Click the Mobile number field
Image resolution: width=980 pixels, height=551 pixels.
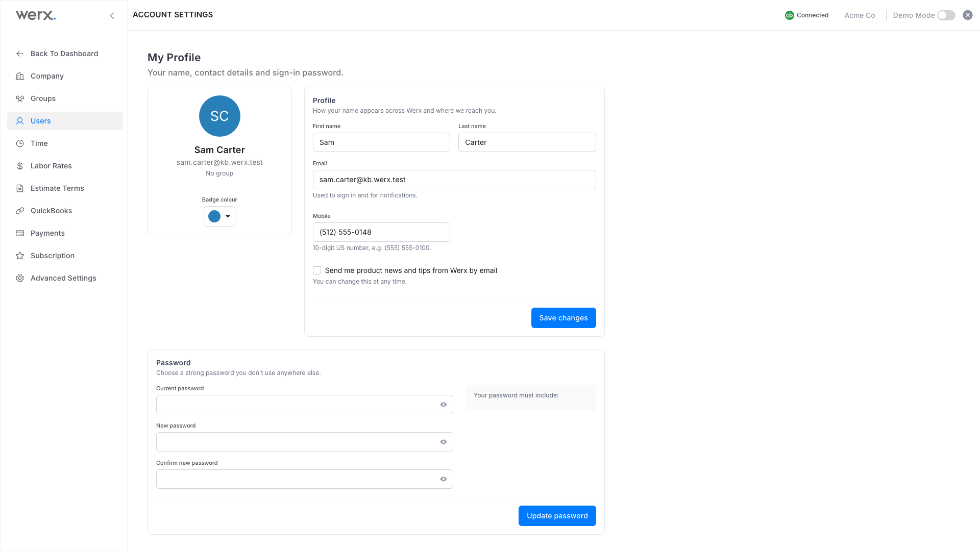coord(381,232)
